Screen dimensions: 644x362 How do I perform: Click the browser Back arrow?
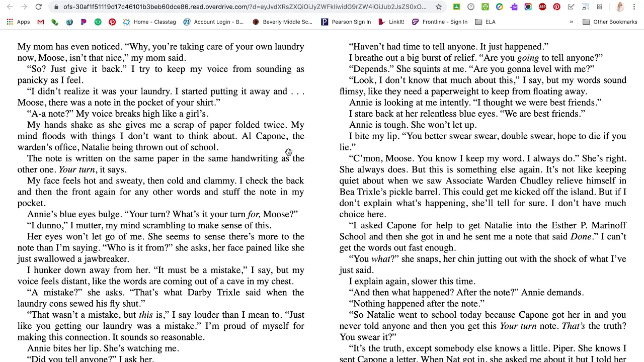click(x=10, y=7)
